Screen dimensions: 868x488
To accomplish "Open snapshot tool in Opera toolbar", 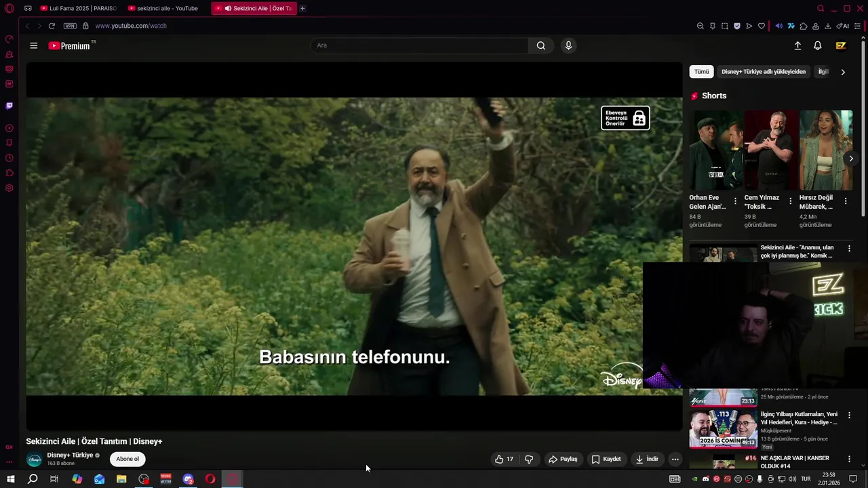I will (725, 26).
